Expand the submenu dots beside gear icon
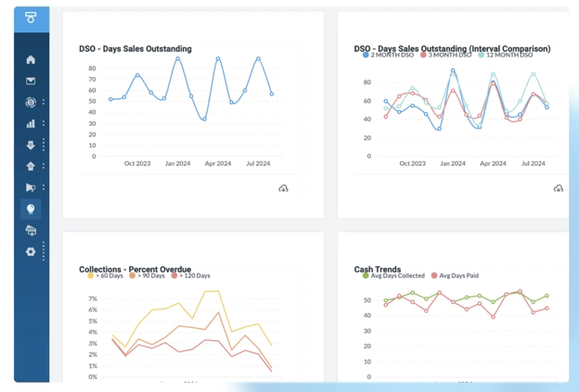579x392 pixels. [x=44, y=251]
